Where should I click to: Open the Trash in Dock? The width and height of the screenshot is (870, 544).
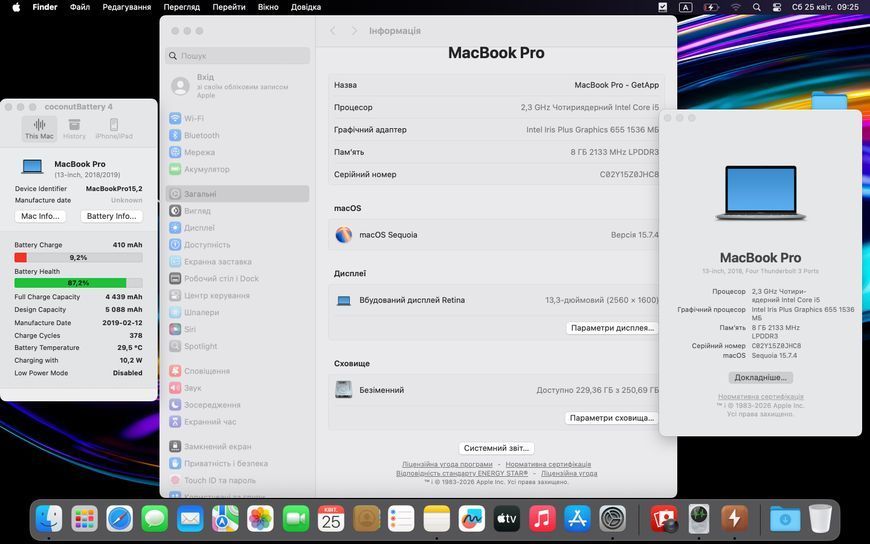pyautogui.click(x=820, y=518)
